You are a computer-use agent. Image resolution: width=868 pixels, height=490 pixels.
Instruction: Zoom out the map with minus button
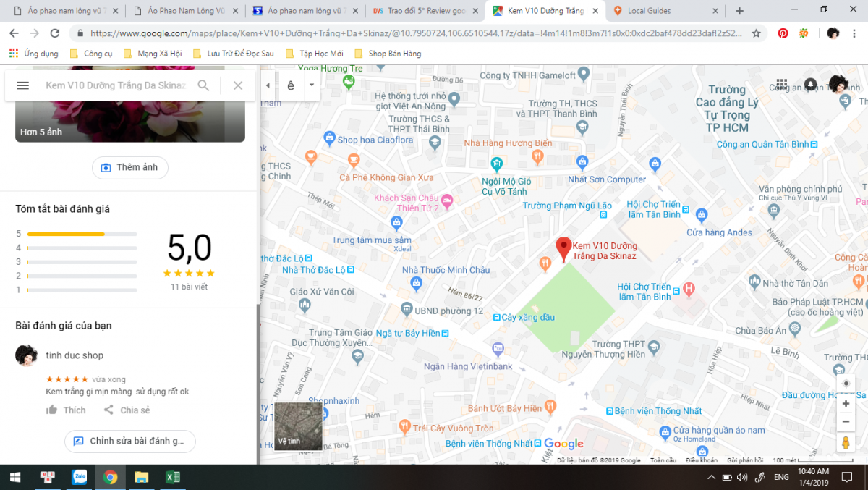pos(846,421)
